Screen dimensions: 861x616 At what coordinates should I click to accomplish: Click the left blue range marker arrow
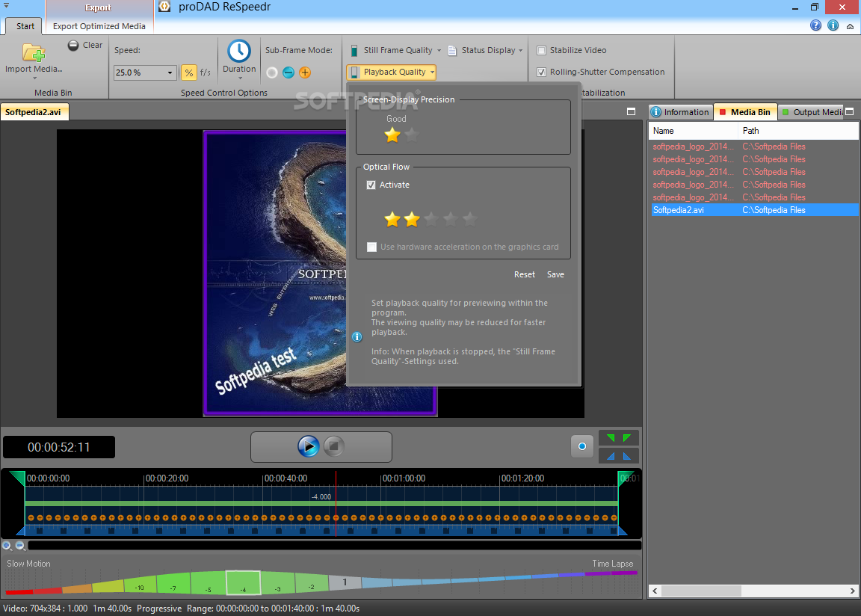pos(611,456)
